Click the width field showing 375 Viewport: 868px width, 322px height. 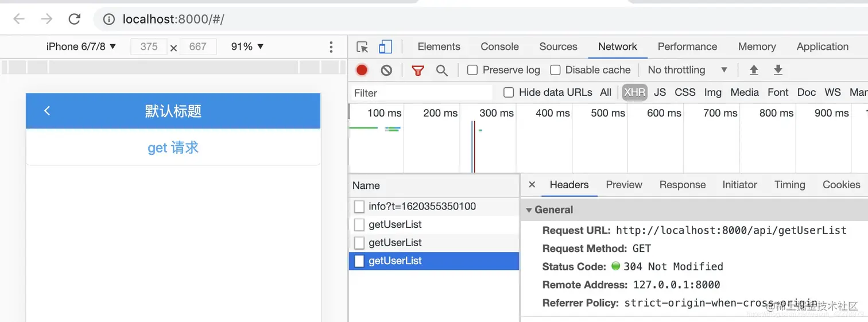click(x=149, y=46)
